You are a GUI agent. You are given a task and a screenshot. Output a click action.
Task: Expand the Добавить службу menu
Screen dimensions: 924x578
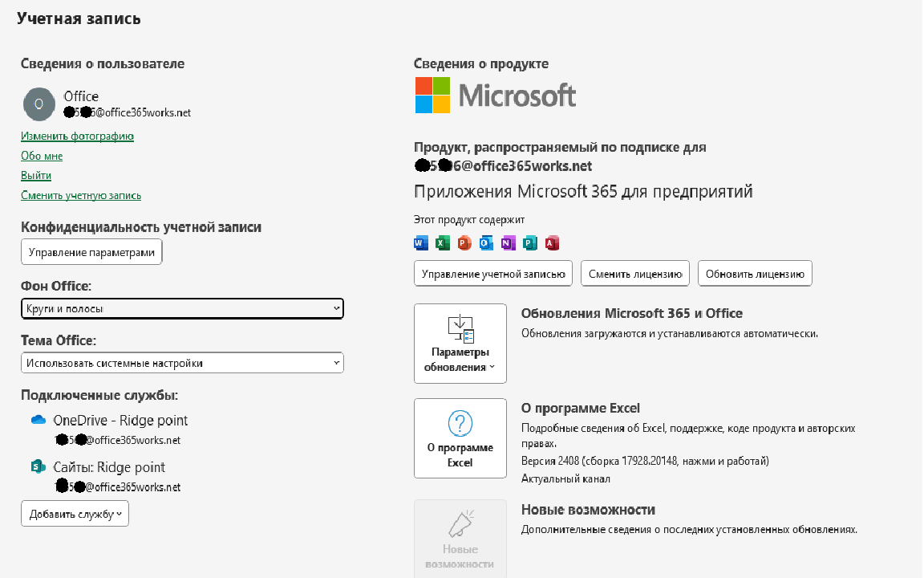(x=75, y=514)
